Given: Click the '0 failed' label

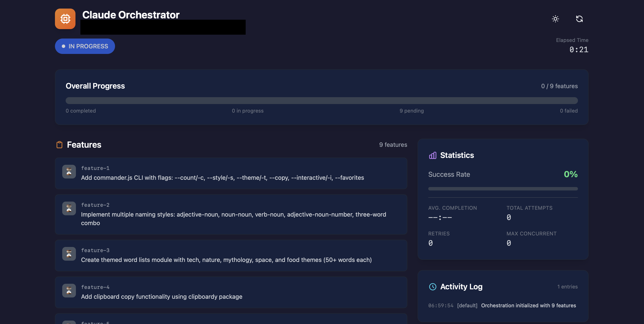Looking at the screenshot, I should point(569,111).
